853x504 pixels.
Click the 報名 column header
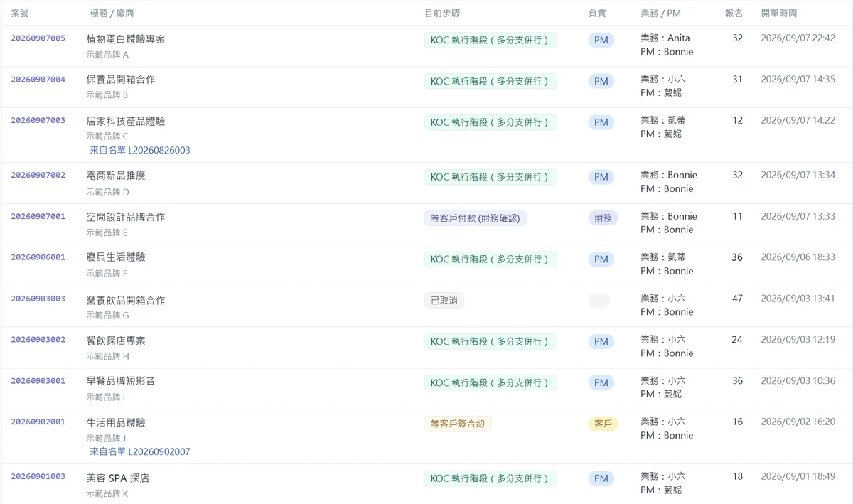pos(734,14)
